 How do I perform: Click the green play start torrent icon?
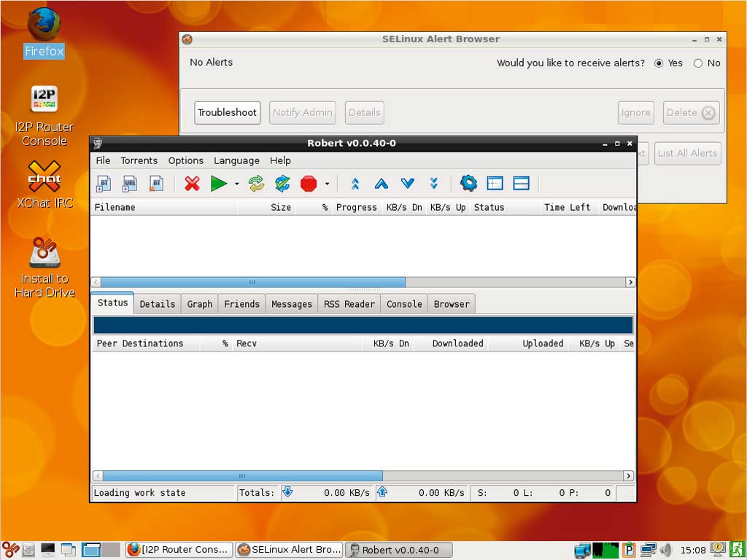219,183
